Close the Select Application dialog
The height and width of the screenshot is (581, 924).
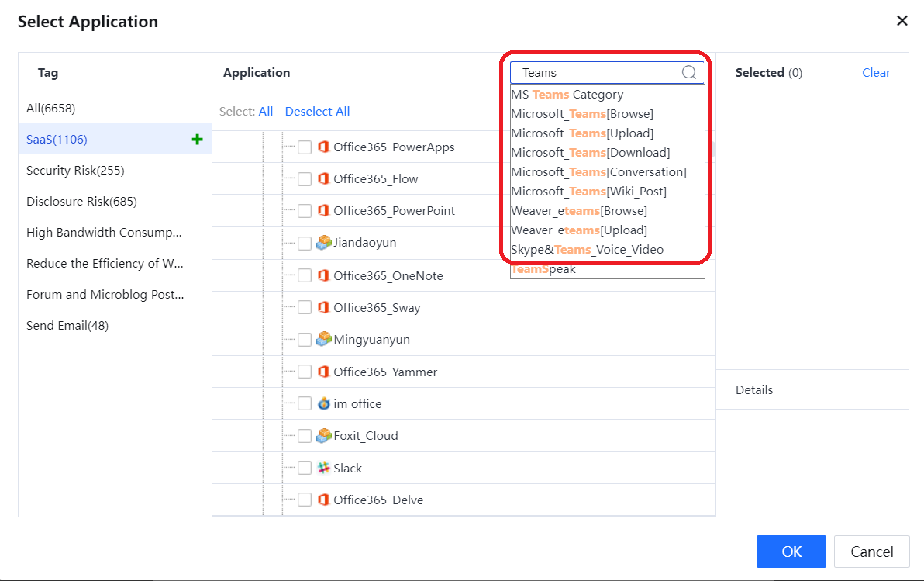tap(902, 21)
